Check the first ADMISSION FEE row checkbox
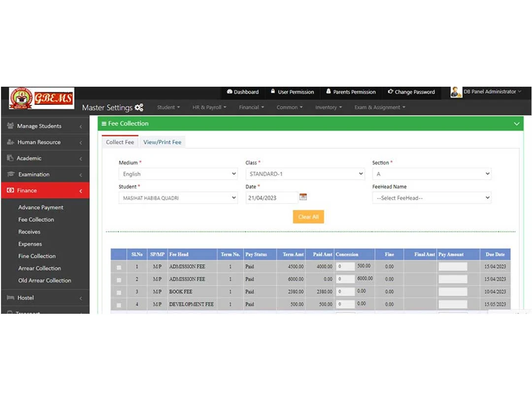Image resolution: width=532 pixels, height=399 pixels. pos(118,266)
